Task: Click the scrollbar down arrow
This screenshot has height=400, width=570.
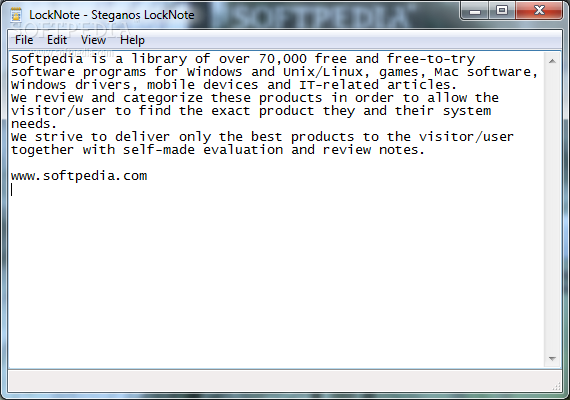Action: click(552, 359)
